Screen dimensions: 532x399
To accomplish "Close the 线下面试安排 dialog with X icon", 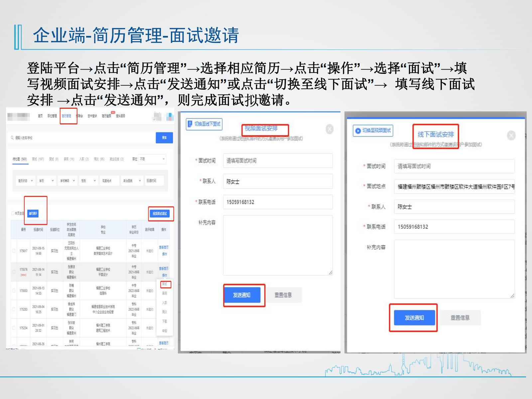I will 511,135.
